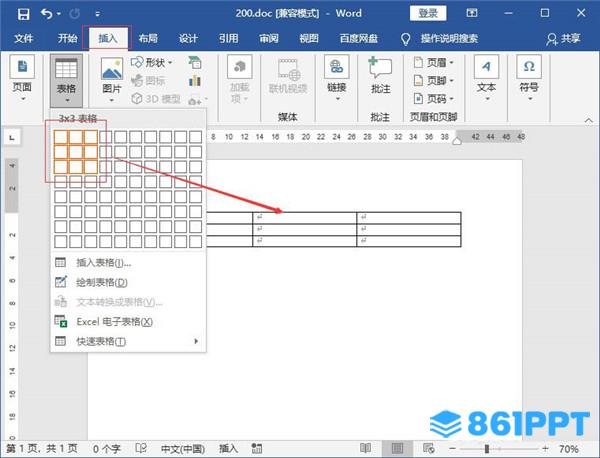The width and height of the screenshot is (600, 458).
Task: Insert a 3D 模型
Action: click(x=156, y=99)
